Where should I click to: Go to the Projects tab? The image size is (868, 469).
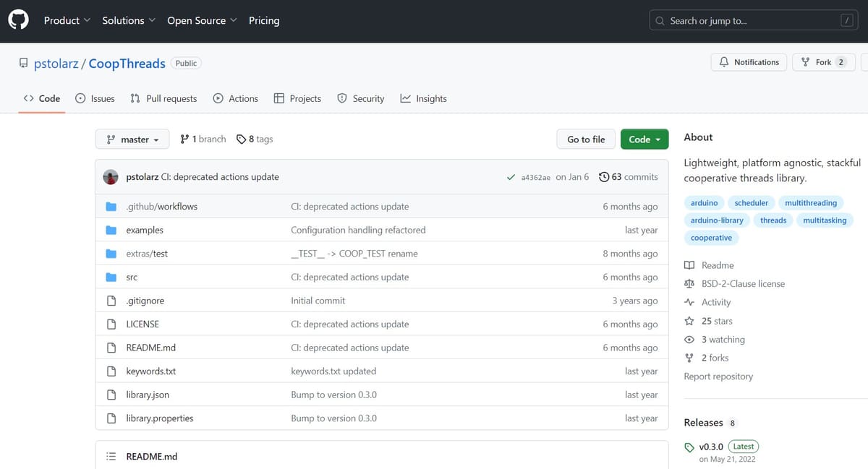(x=297, y=98)
